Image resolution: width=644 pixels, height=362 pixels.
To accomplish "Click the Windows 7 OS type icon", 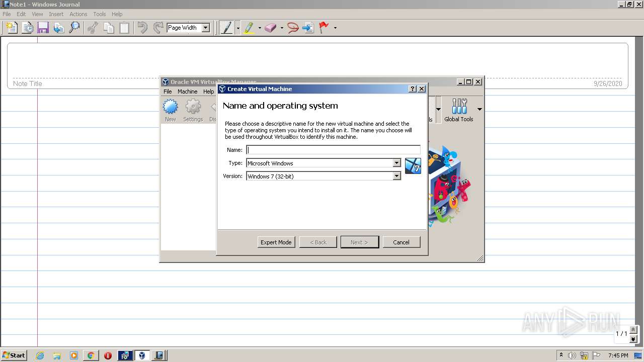I will 413,166.
